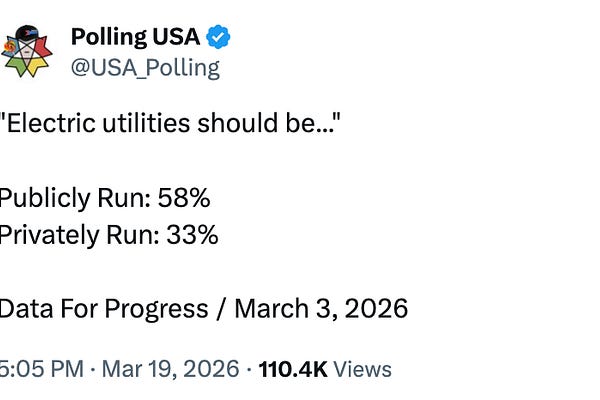Click the March 3, 2026 poll date
600x400 pixels.
point(321,307)
